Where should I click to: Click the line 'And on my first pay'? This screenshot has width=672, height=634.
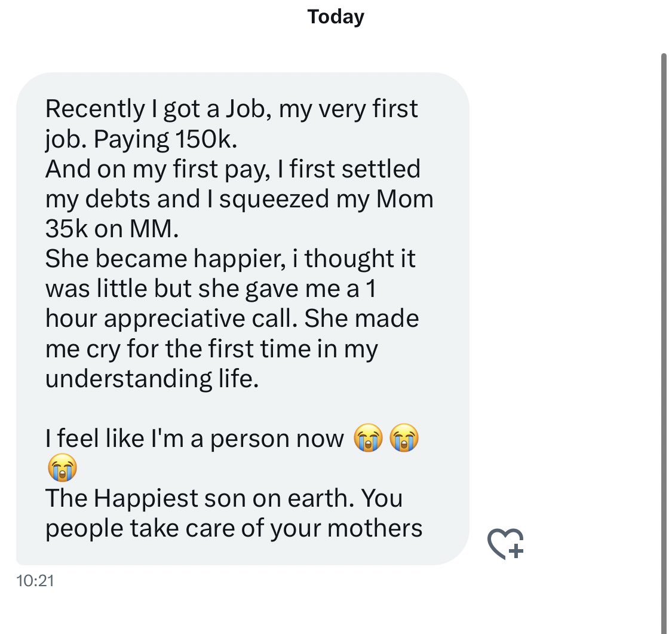click(x=233, y=169)
